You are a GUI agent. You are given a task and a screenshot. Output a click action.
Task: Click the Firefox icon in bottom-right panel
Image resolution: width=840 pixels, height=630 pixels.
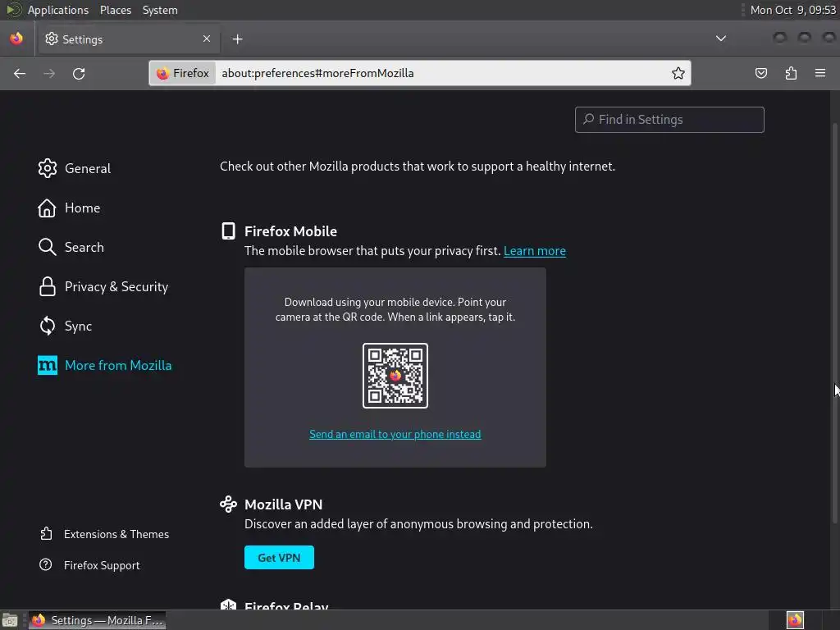[795, 620]
